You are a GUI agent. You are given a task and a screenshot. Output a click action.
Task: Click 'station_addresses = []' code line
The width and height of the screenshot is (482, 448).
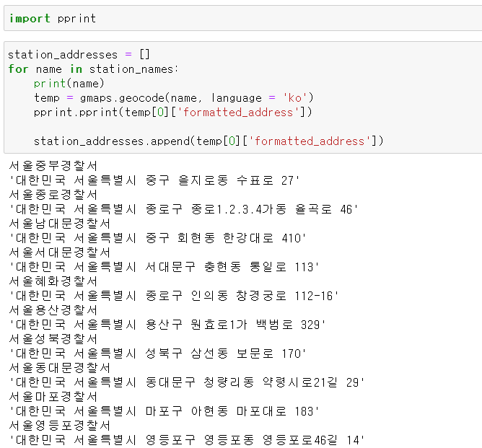point(79,55)
